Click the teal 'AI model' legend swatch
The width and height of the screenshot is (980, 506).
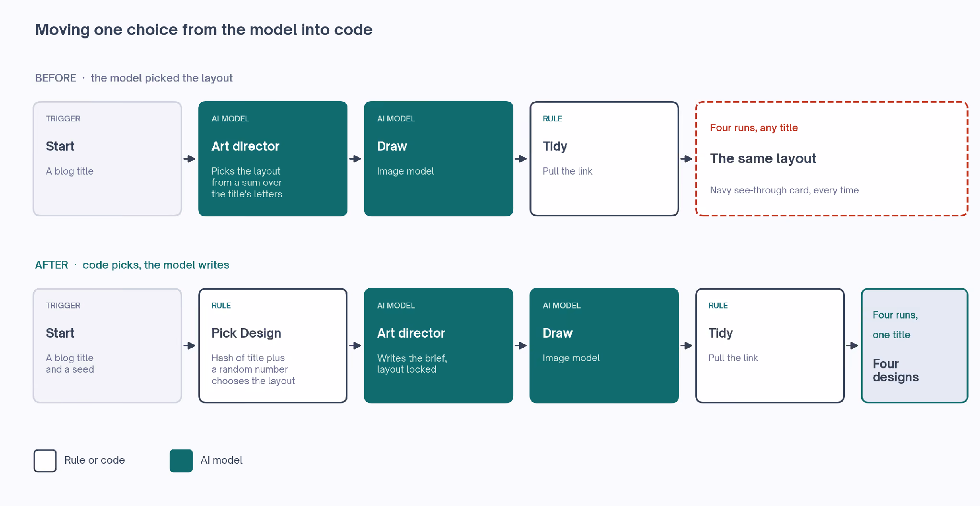click(181, 461)
